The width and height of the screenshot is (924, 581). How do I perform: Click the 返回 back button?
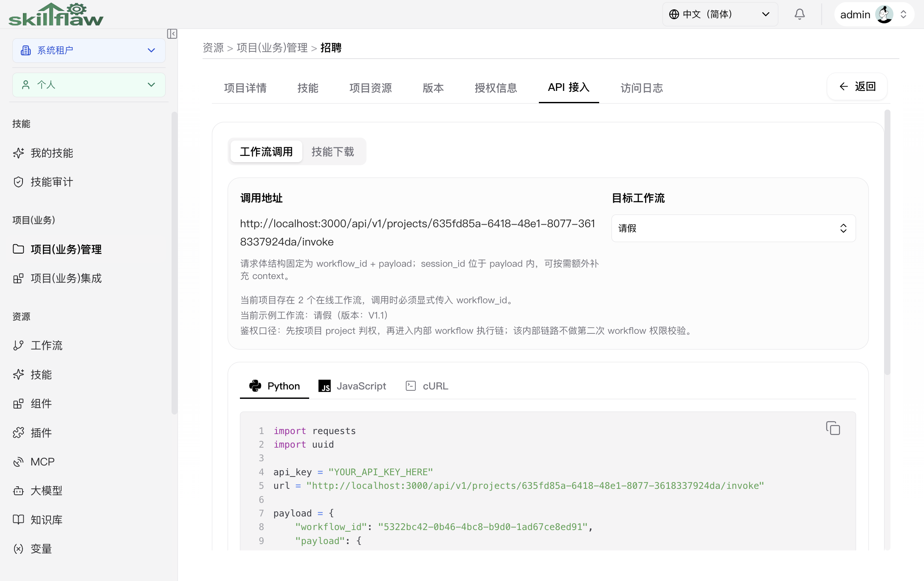[x=857, y=87]
